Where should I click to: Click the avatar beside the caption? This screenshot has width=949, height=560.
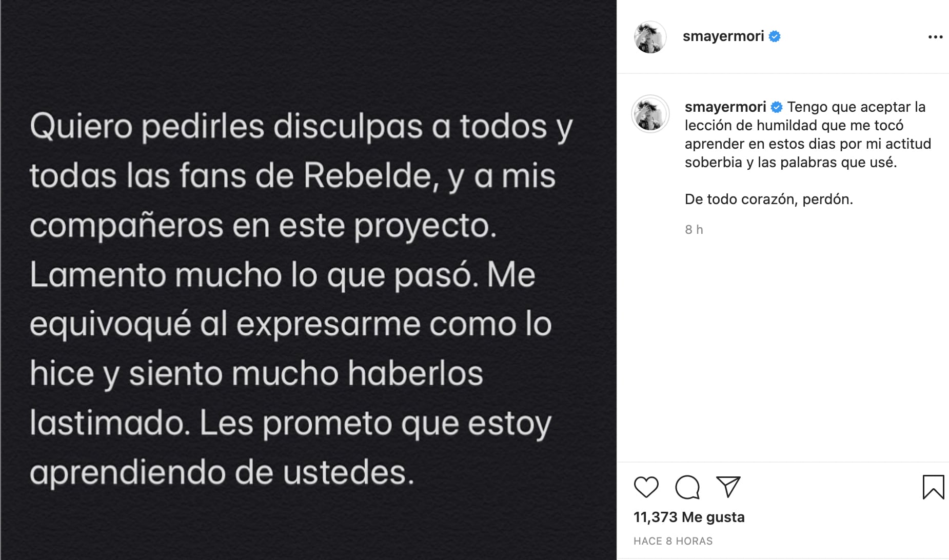click(x=650, y=114)
